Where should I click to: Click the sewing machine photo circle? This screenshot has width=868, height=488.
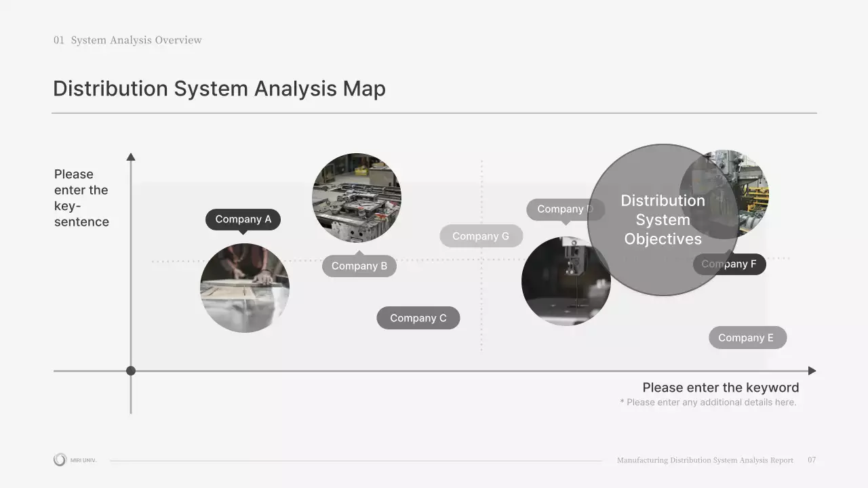pos(566,280)
